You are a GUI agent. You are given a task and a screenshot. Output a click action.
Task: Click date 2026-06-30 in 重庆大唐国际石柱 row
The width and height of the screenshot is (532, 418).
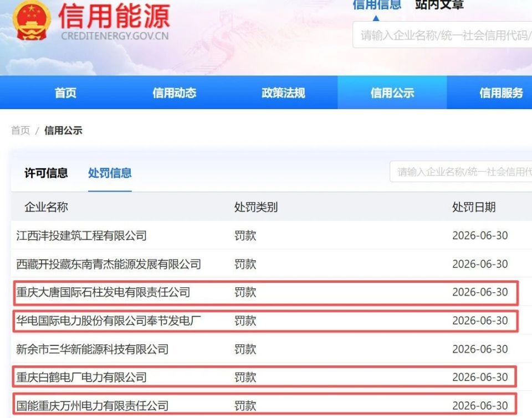click(x=480, y=292)
